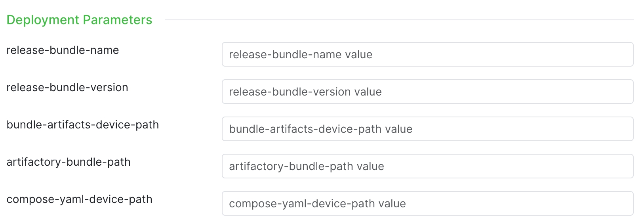Click the release-bundle-version parameter label
644x222 pixels.
pos(67,88)
